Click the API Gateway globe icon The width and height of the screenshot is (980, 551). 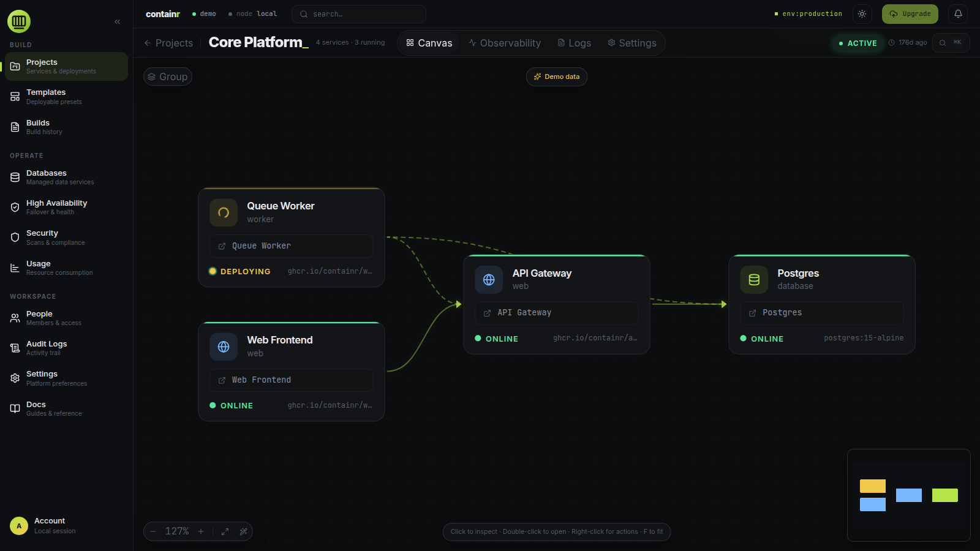[x=489, y=280]
